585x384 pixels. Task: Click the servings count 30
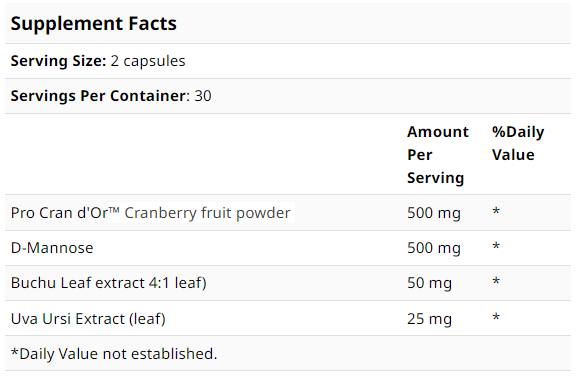pyautogui.click(x=203, y=96)
